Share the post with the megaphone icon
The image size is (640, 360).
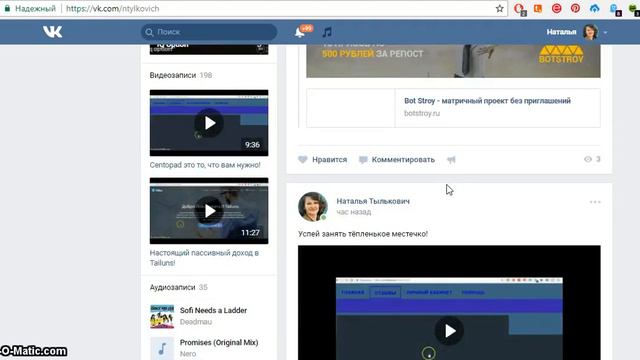[x=451, y=160]
